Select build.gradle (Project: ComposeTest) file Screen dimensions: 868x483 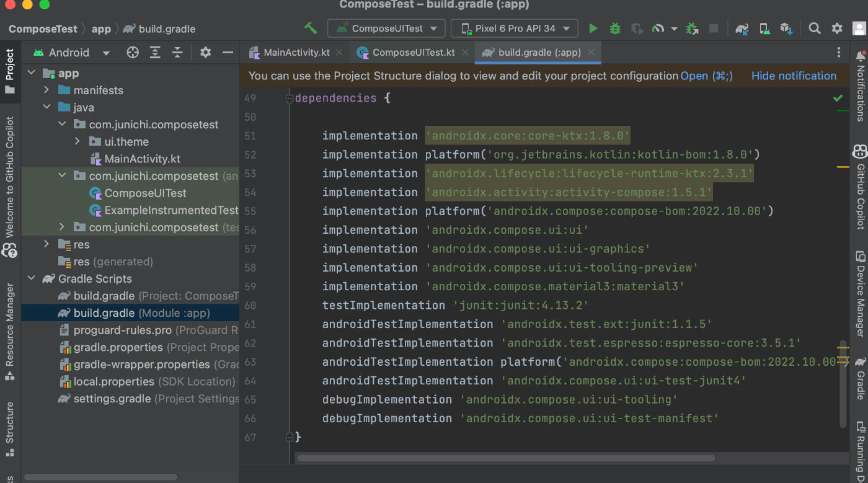coord(148,296)
